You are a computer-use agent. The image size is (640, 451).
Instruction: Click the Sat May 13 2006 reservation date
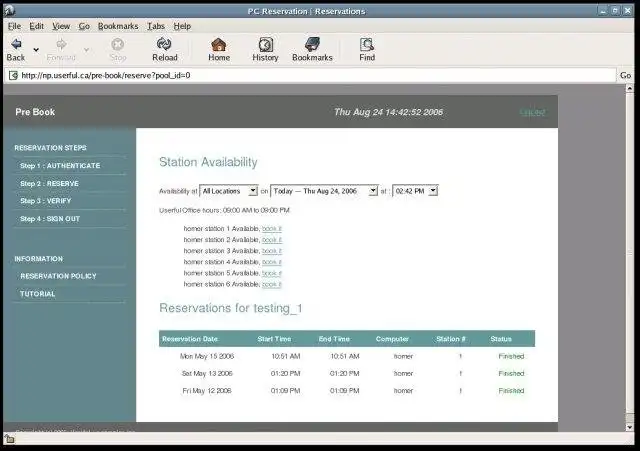(x=207, y=373)
